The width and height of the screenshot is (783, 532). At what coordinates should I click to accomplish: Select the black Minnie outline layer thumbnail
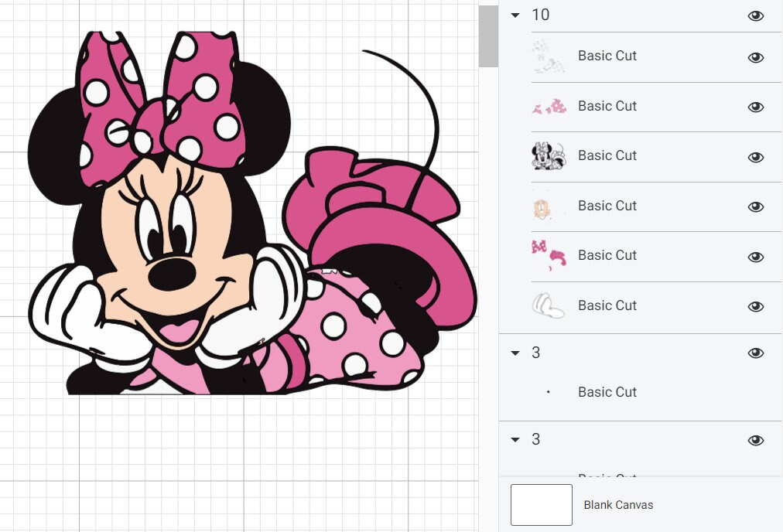pos(549,155)
